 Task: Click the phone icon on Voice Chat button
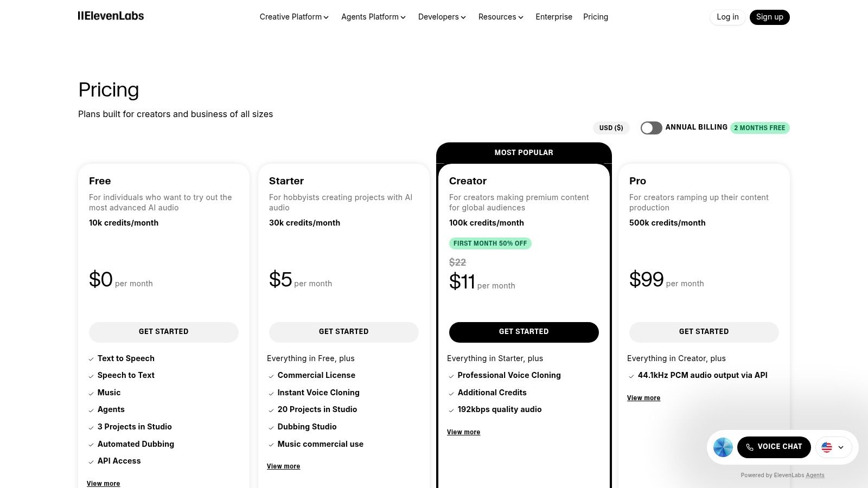click(750, 447)
